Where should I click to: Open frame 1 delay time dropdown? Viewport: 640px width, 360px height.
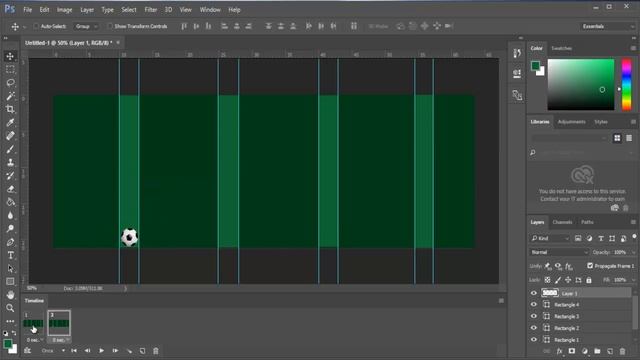coord(34,340)
